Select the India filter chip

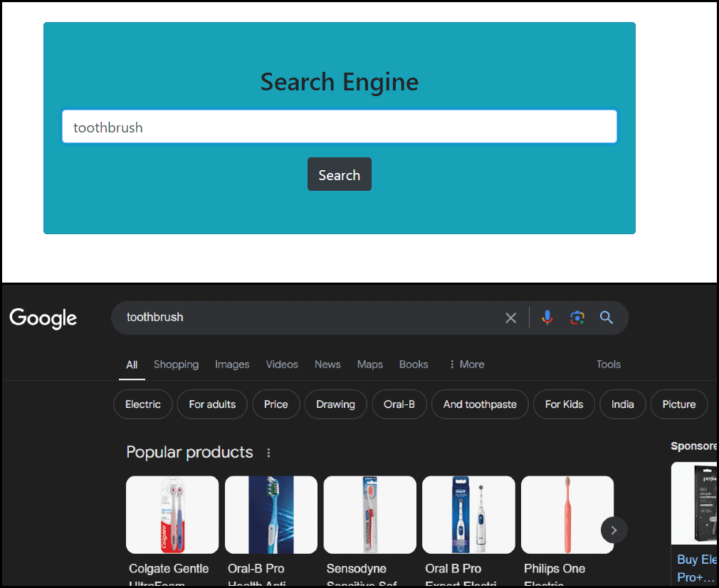[623, 404]
